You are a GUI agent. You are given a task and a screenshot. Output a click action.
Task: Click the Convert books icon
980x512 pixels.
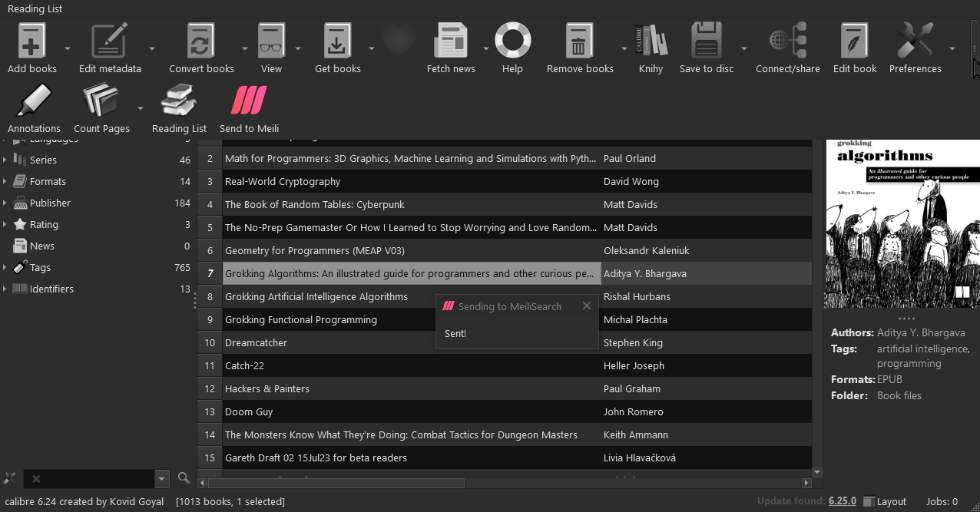click(201, 41)
